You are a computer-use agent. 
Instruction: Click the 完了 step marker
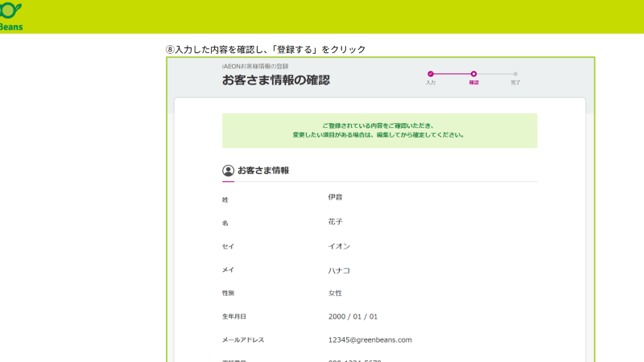pyautogui.click(x=515, y=74)
